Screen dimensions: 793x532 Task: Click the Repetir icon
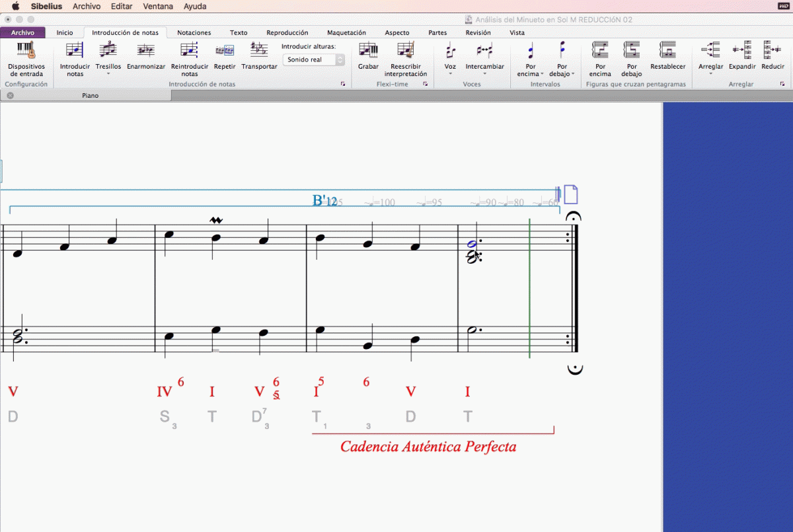pyautogui.click(x=225, y=50)
